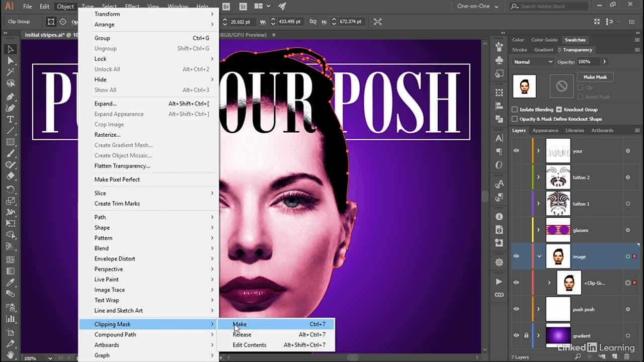
Task: Expand the Clip Group sublayer
Action: tap(549, 283)
